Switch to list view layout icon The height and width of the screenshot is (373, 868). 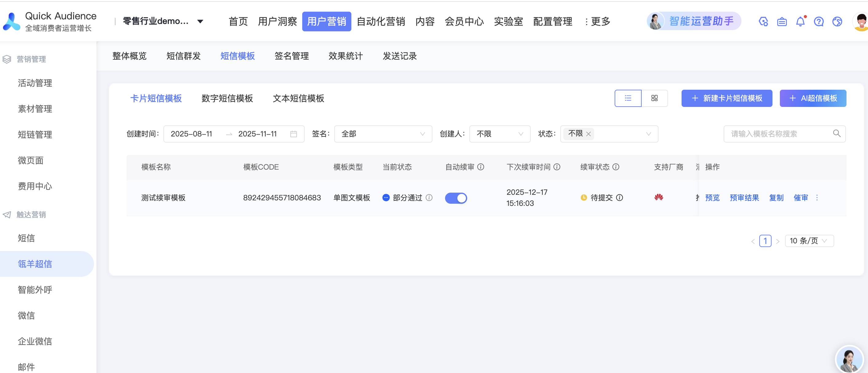pos(628,98)
